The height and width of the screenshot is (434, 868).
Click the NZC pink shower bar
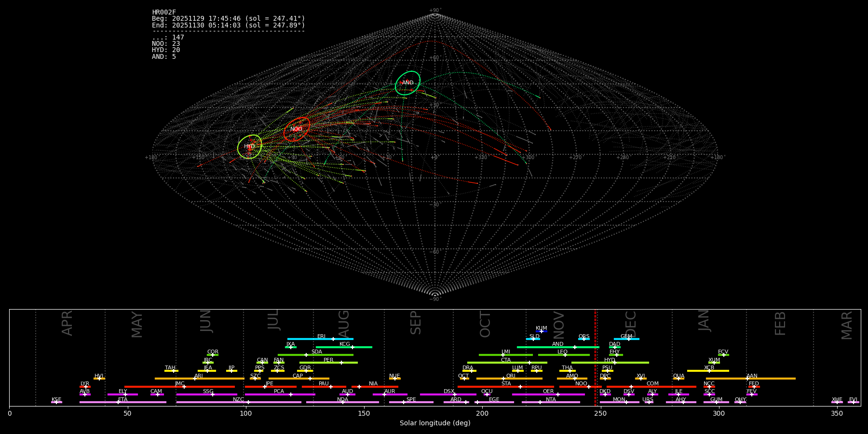pyautogui.click(x=239, y=402)
